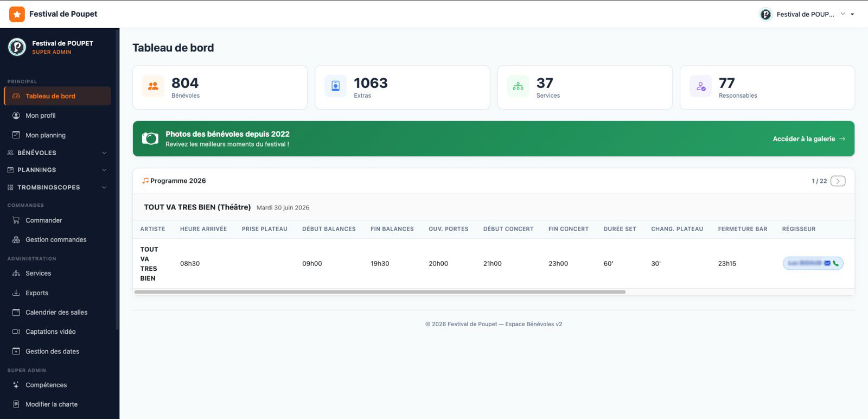Click the orange Bénévoles people icon
868x419 pixels.
[153, 86]
